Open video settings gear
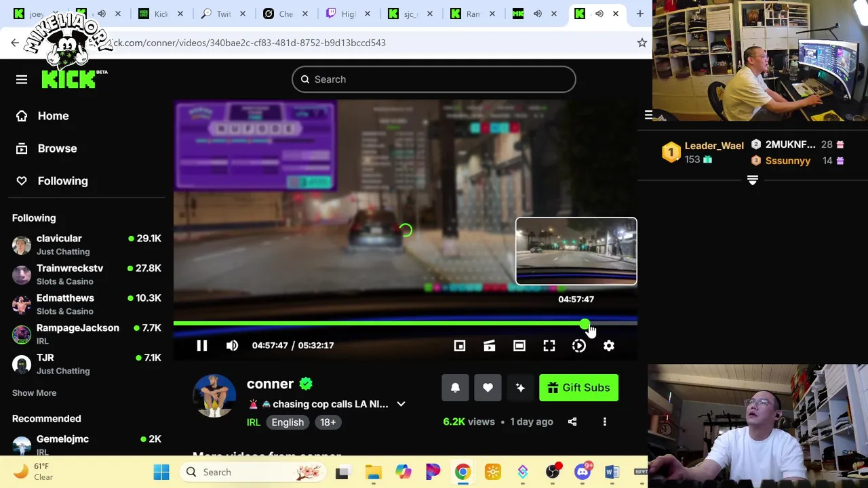Viewport: 868px width, 488px height. [609, 346]
